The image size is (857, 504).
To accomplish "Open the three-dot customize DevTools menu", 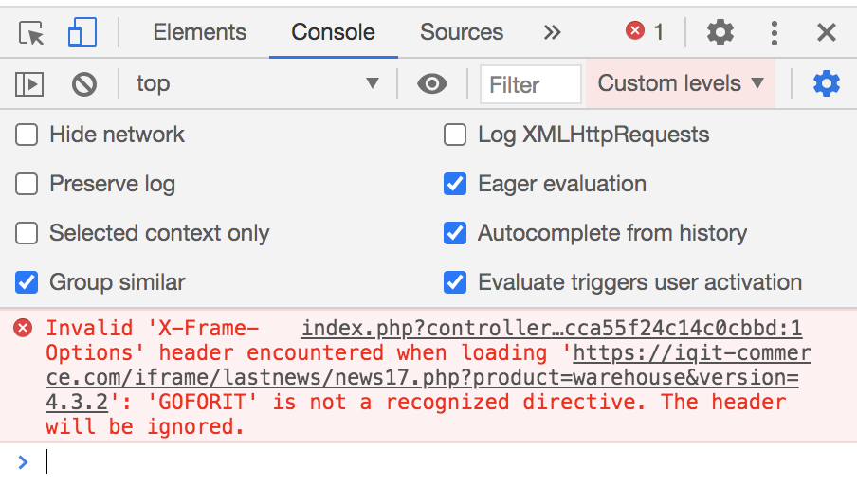I will (775, 33).
